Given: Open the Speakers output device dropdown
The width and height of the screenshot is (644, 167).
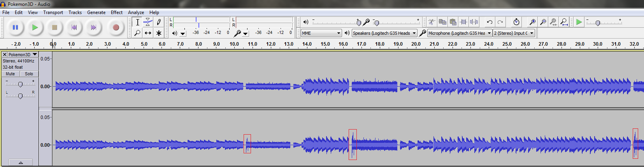Looking at the screenshot, I should [384, 33].
